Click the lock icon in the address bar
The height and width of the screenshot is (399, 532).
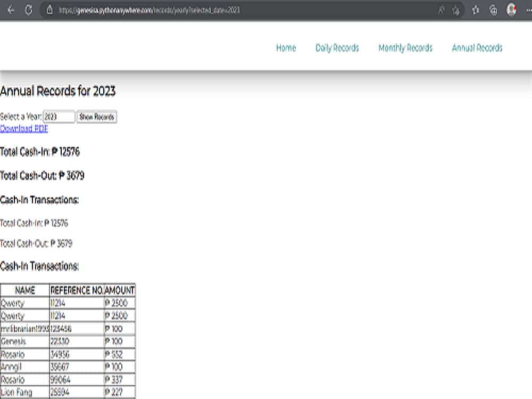click(x=49, y=10)
